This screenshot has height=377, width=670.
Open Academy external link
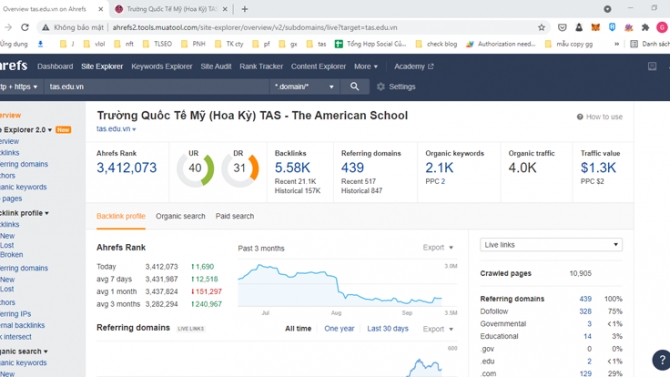coord(414,66)
